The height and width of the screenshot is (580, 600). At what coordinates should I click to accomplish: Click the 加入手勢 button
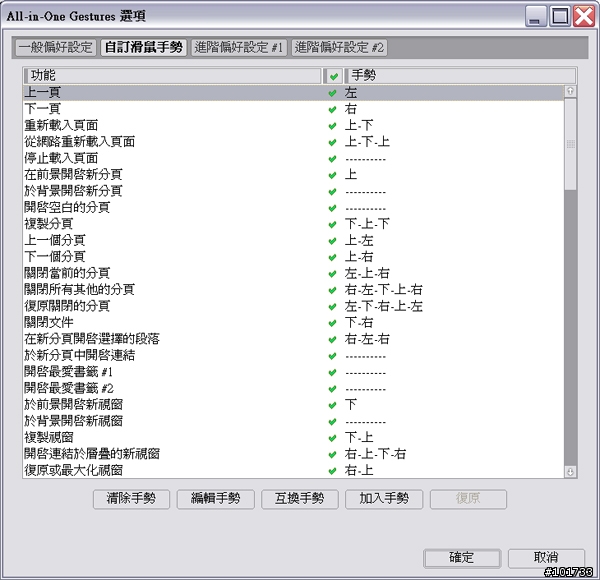[384, 499]
